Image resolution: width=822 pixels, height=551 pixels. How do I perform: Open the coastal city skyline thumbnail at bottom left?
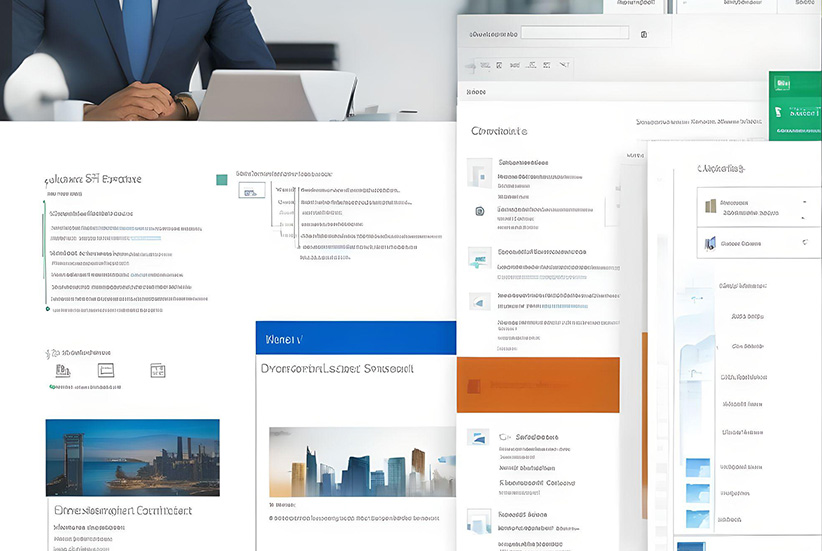coord(132,457)
